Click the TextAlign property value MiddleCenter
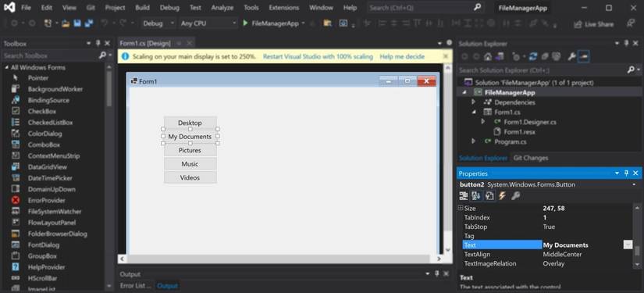The image size is (644, 293). click(562, 255)
